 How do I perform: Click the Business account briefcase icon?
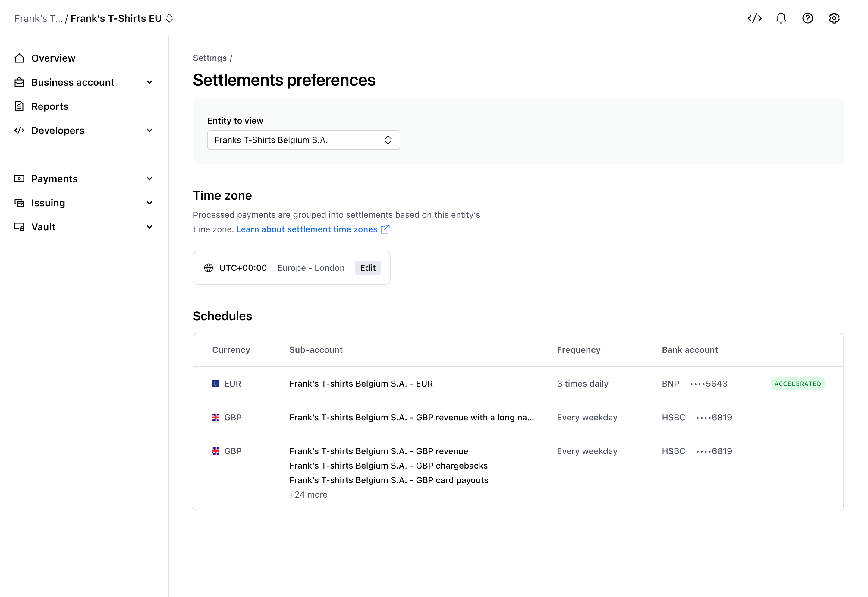coord(19,82)
